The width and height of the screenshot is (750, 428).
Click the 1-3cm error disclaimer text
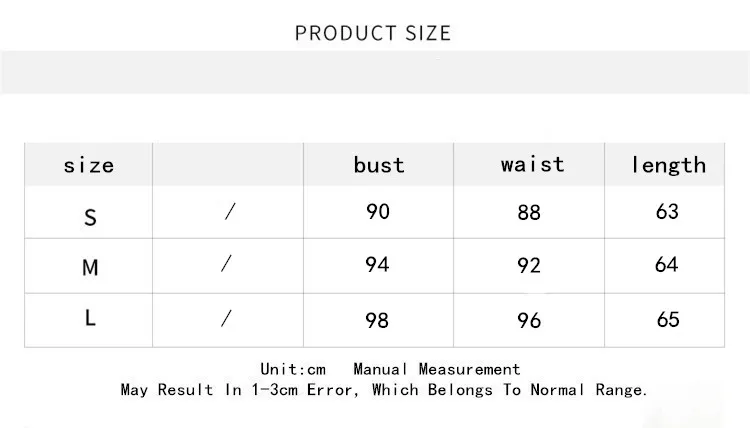point(384,390)
